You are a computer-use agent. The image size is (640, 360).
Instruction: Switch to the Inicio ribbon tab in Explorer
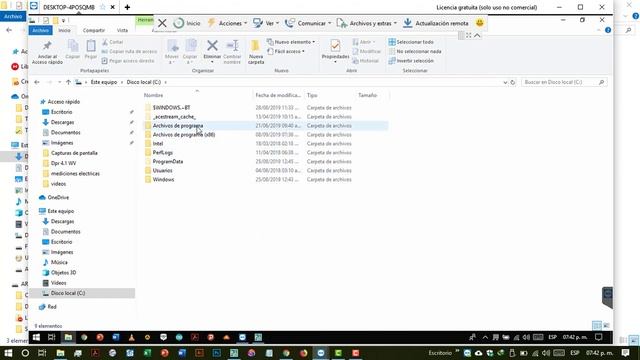(x=64, y=31)
